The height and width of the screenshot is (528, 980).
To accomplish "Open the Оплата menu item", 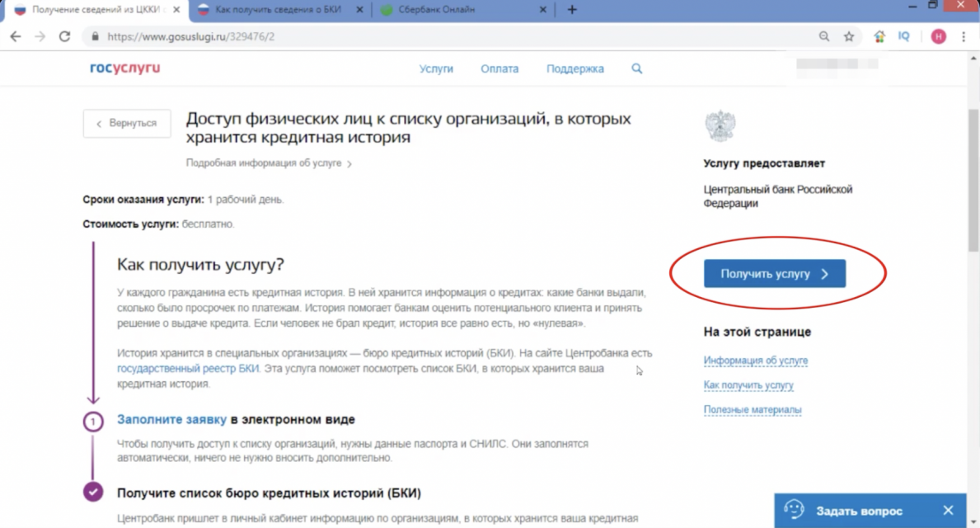I will [499, 68].
